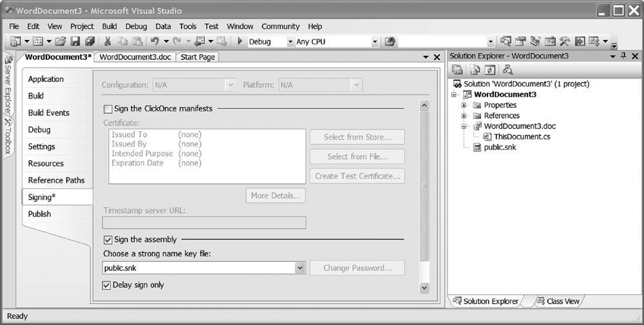This screenshot has width=644, height=325.
Task: Click the Change Password button
Action: (x=357, y=268)
